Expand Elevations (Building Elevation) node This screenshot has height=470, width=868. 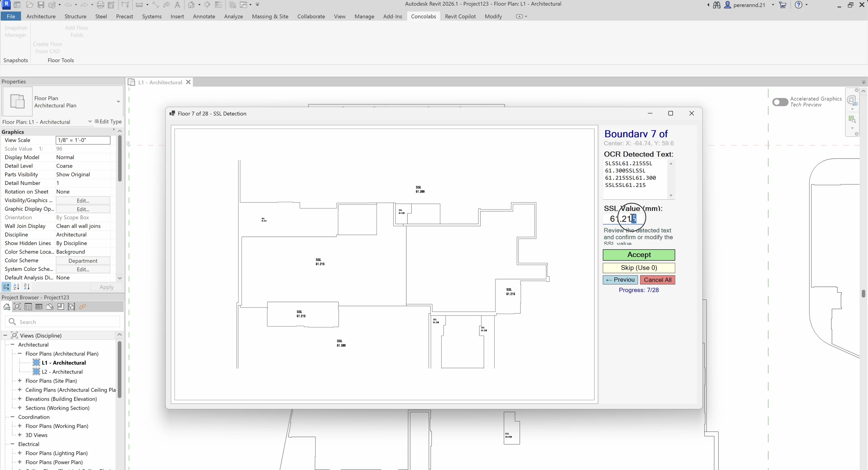tap(20, 399)
